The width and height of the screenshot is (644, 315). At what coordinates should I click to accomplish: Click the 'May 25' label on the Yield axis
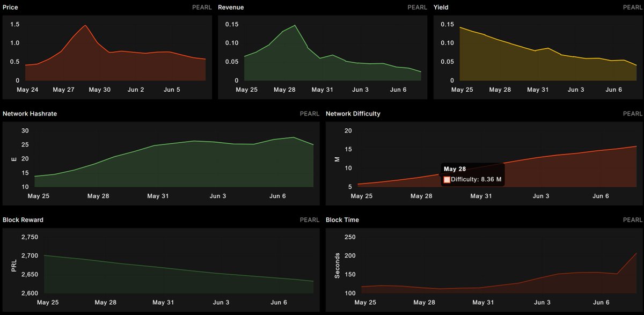pos(462,90)
